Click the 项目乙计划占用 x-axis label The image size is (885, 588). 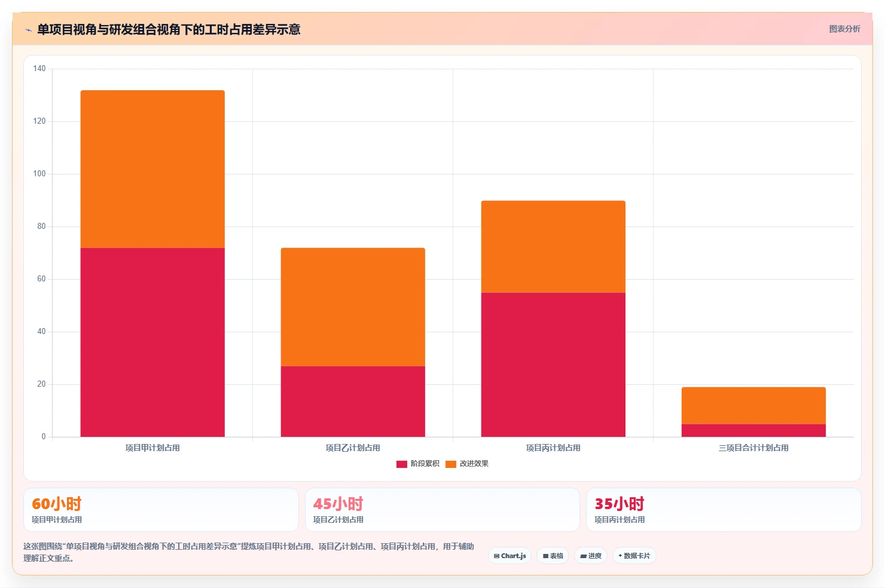coord(353,448)
